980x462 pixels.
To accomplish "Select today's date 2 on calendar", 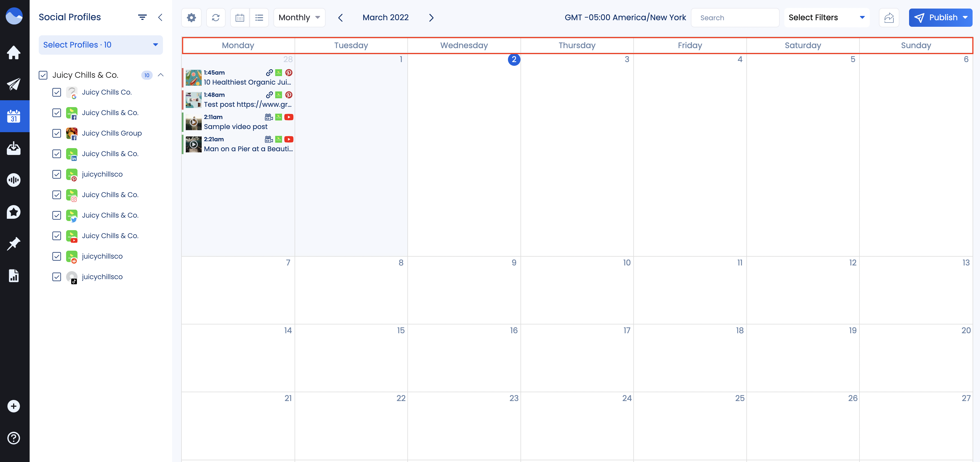I will coord(514,59).
